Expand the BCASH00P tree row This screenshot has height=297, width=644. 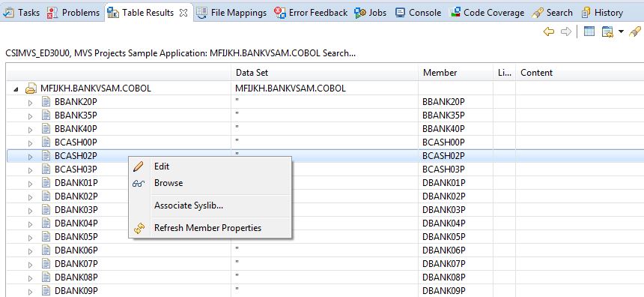click(30, 143)
